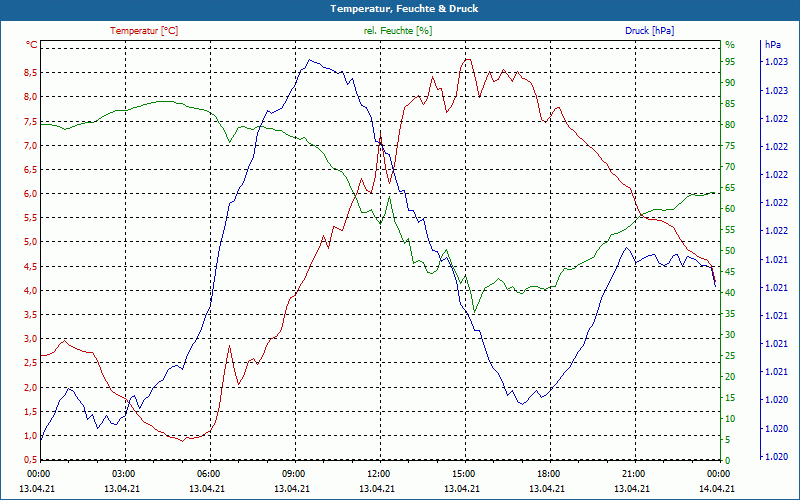800x500 pixels.
Task: Click the blue "hPa" axis unit label
Action: coord(772,45)
